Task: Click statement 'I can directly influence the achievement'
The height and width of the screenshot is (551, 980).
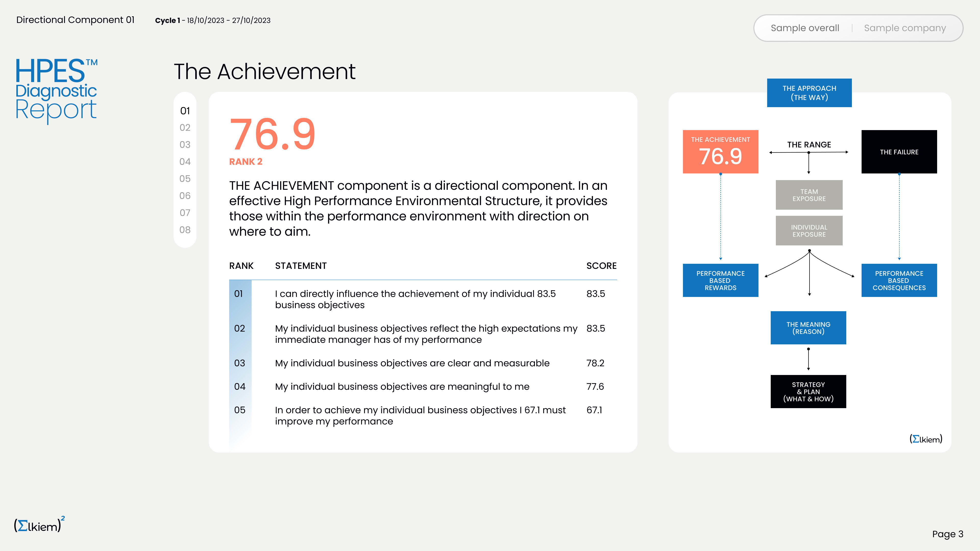Action: tap(415, 299)
